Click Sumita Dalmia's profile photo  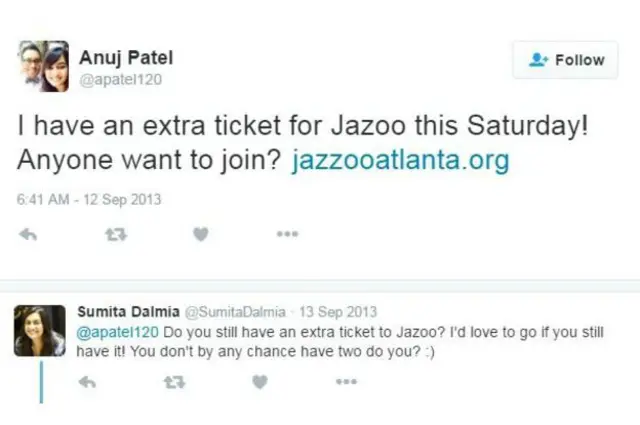tap(39, 330)
